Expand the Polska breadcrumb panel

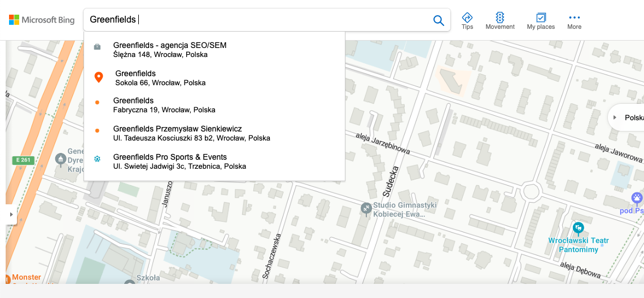tap(615, 117)
